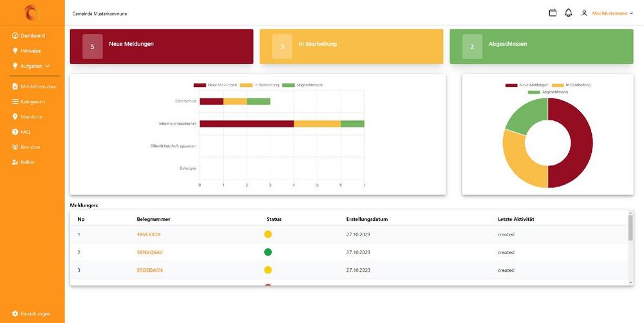Click the Status column header
Image resolution: width=644 pixels, height=323 pixels.
pyautogui.click(x=274, y=219)
